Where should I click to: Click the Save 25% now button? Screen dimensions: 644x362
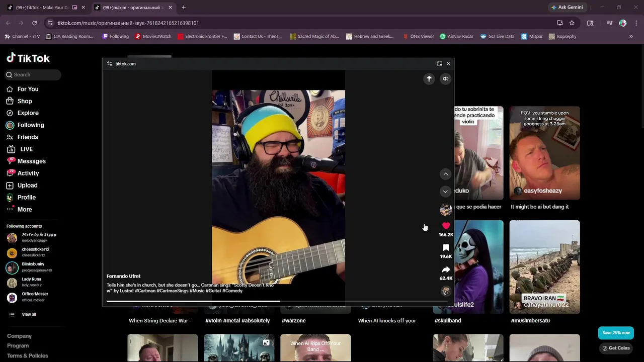point(616,333)
